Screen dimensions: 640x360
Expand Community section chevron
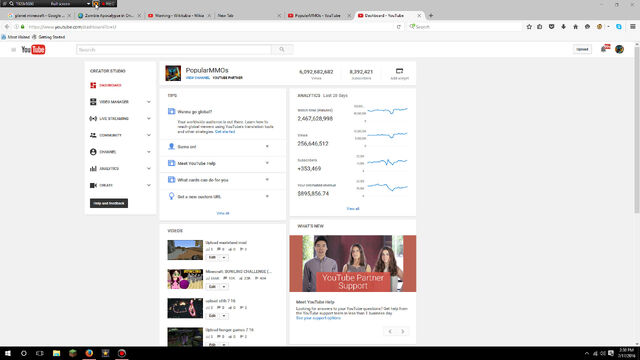[x=149, y=135]
